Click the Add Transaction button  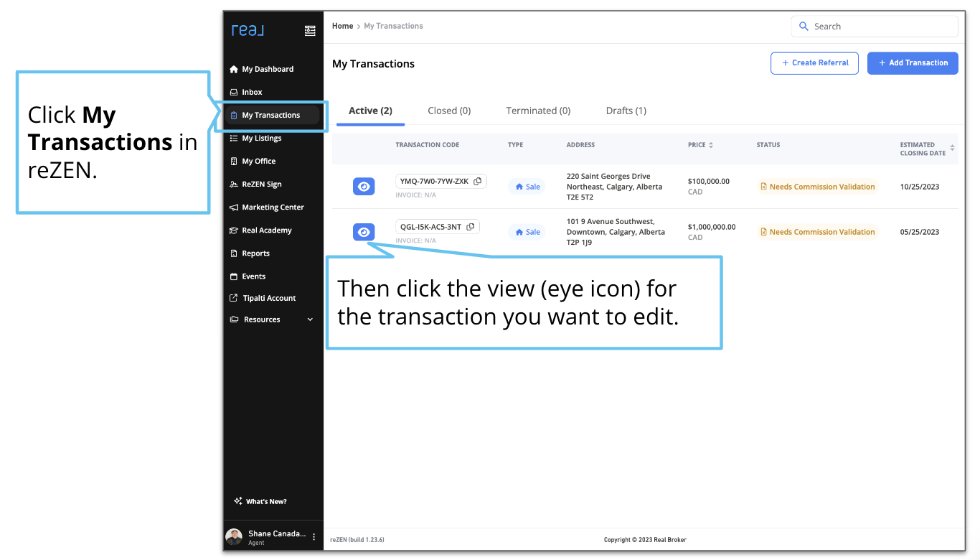tap(913, 62)
